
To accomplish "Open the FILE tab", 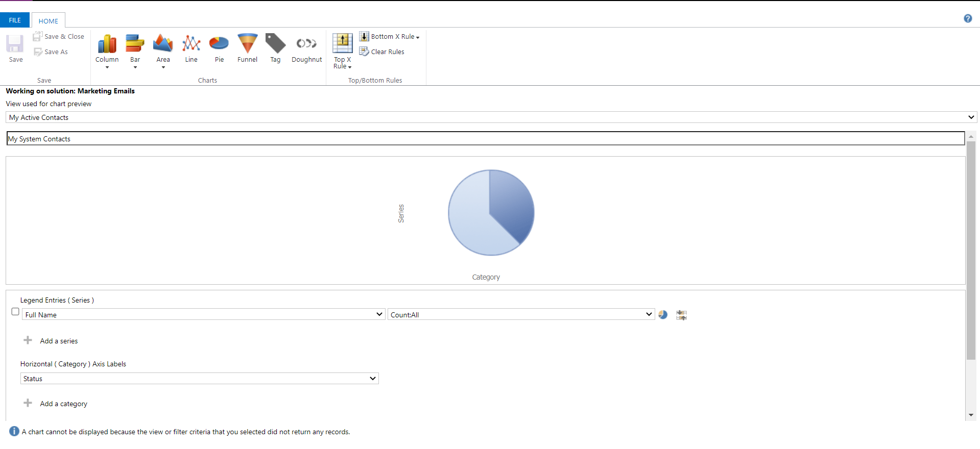I will tap(15, 20).
